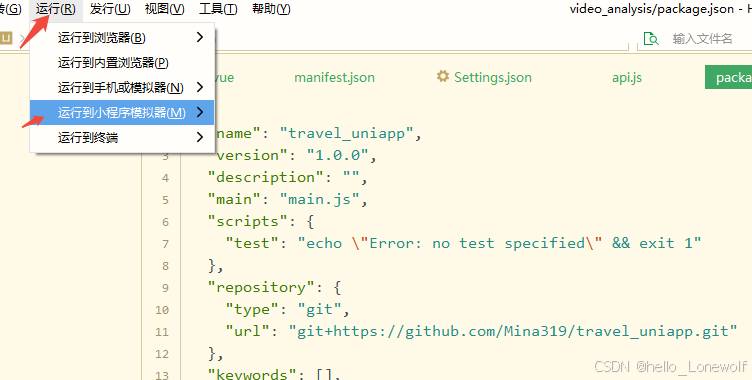Open the 工具(T) menu
This screenshot has width=752, height=380.
point(218,9)
